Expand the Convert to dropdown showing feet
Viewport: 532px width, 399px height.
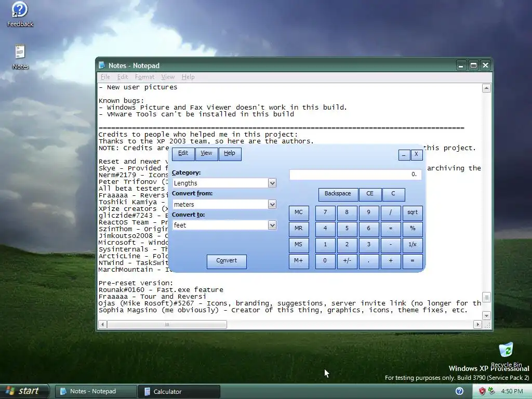click(x=272, y=225)
